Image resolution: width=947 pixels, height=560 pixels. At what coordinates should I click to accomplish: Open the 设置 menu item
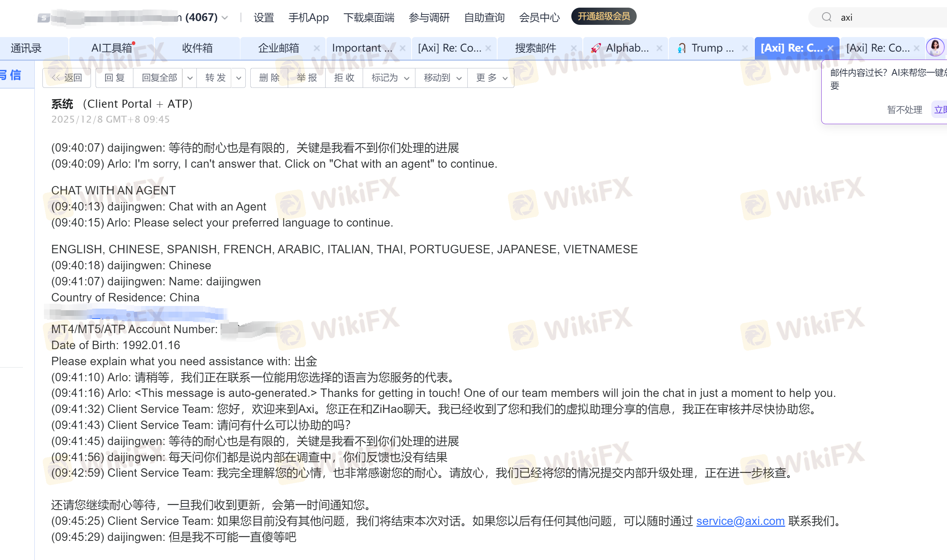point(264,18)
